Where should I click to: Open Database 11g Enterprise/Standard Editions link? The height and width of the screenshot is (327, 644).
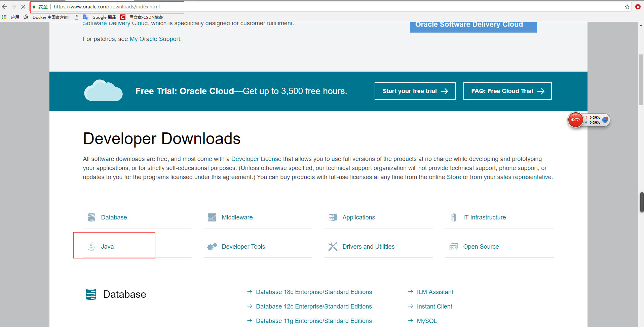pyautogui.click(x=314, y=321)
